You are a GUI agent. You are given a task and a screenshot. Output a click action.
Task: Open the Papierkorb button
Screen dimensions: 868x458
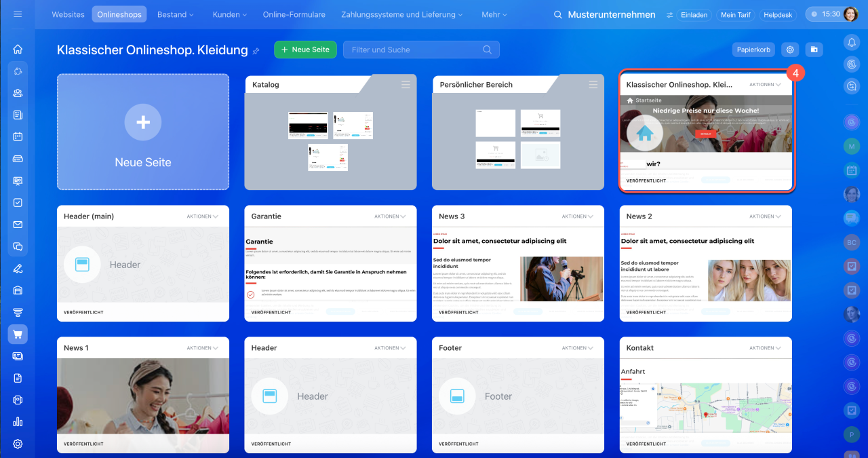click(754, 50)
